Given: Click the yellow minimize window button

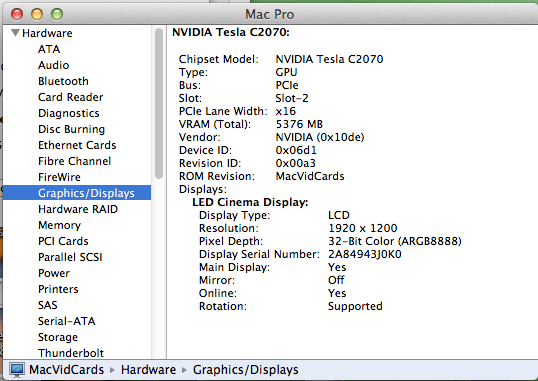Looking at the screenshot, I should (37, 14).
